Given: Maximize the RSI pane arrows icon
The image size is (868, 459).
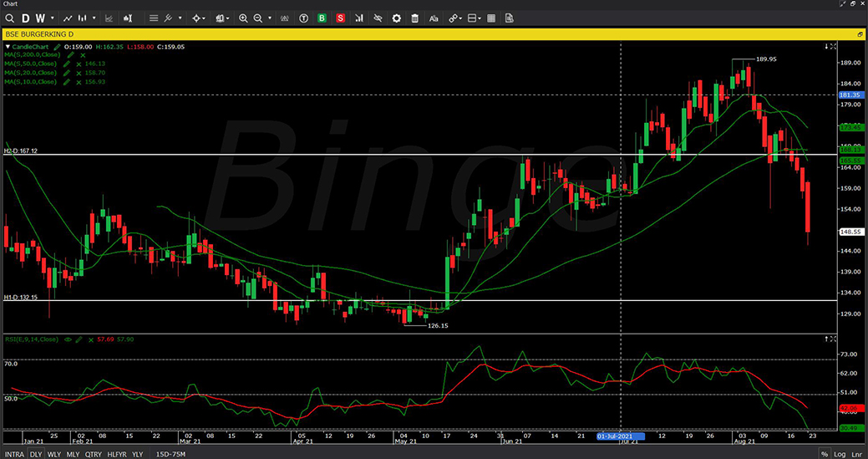Looking at the screenshot, I should 833,339.
